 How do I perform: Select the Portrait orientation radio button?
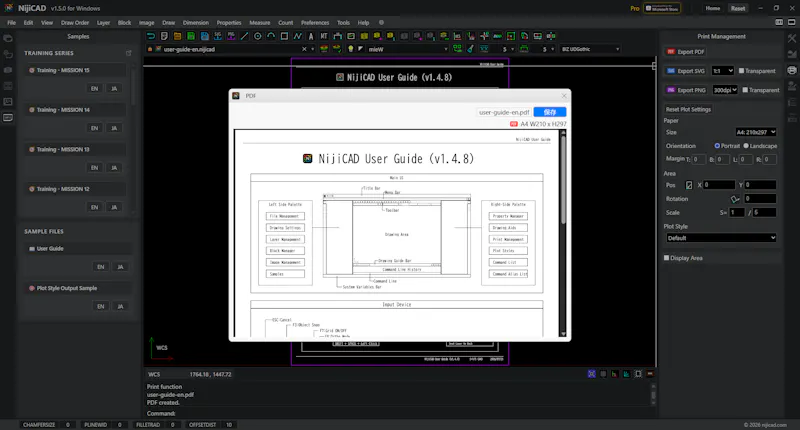click(717, 146)
